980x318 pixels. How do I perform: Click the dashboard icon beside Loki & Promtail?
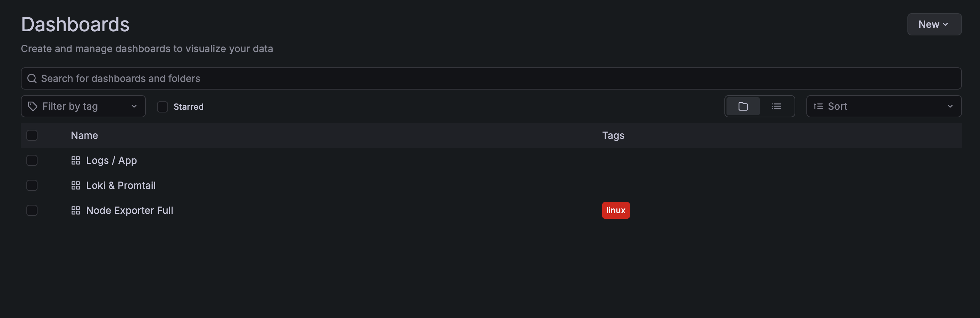(x=76, y=185)
